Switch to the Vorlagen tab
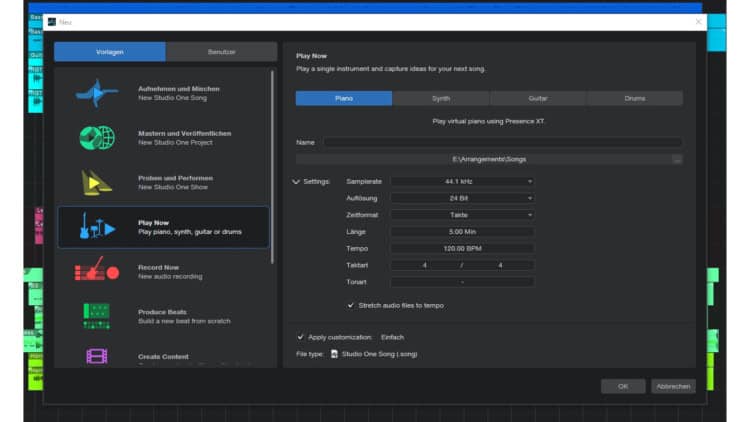This screenshot has width=750, height=422. click(x=110, y=52)
